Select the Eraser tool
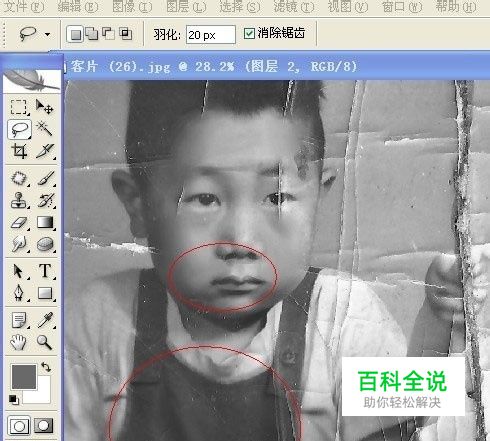This screenshot has width=490, height=441. tap(19, 222)
